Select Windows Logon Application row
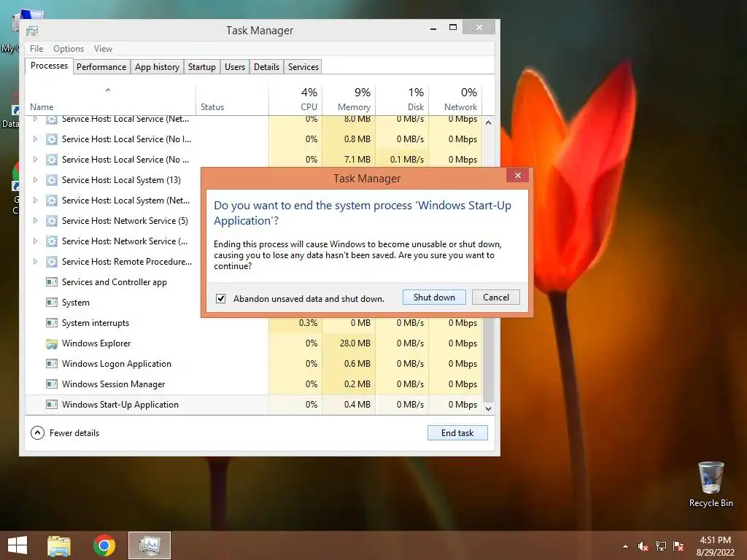 tap(254, 364)
